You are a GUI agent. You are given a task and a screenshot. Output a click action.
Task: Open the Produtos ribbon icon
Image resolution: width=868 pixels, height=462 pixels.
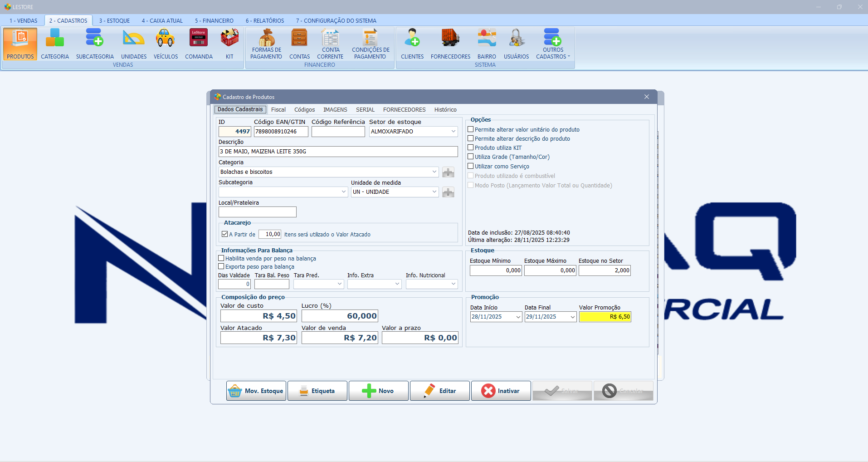pyautogui.click(x=20, y=44)
